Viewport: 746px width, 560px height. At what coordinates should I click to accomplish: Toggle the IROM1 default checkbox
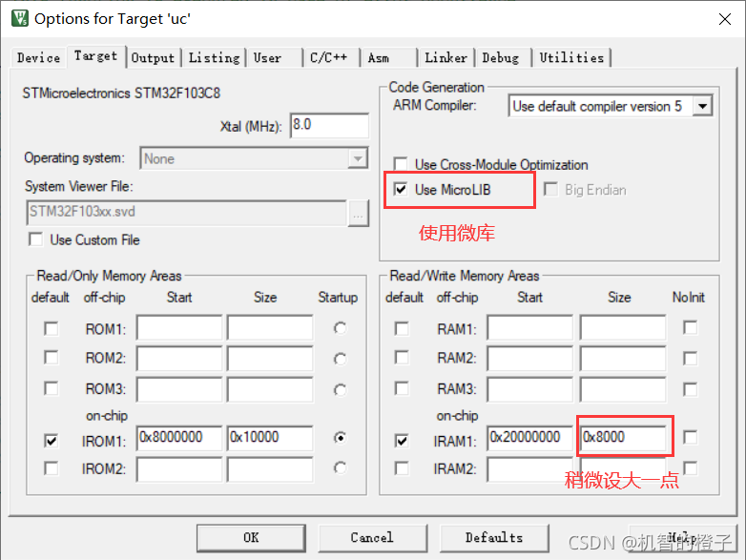click(51, 441)
